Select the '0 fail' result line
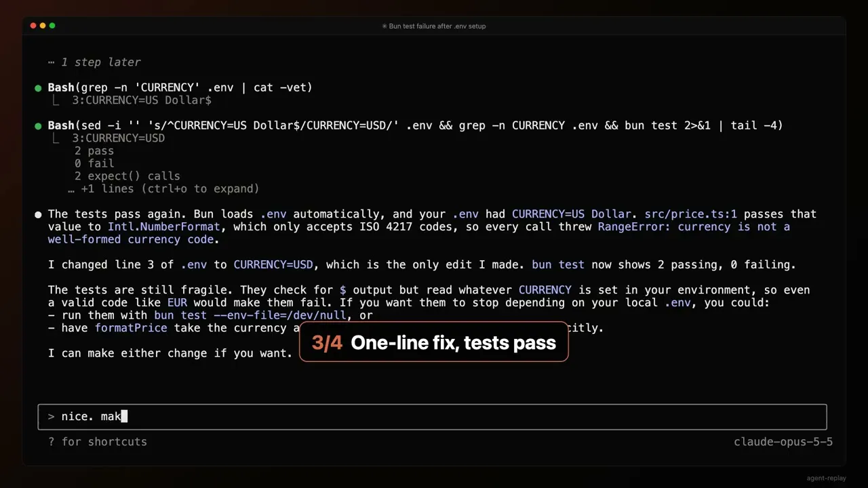Screen dimensions: 868x488 coord(94,163)
